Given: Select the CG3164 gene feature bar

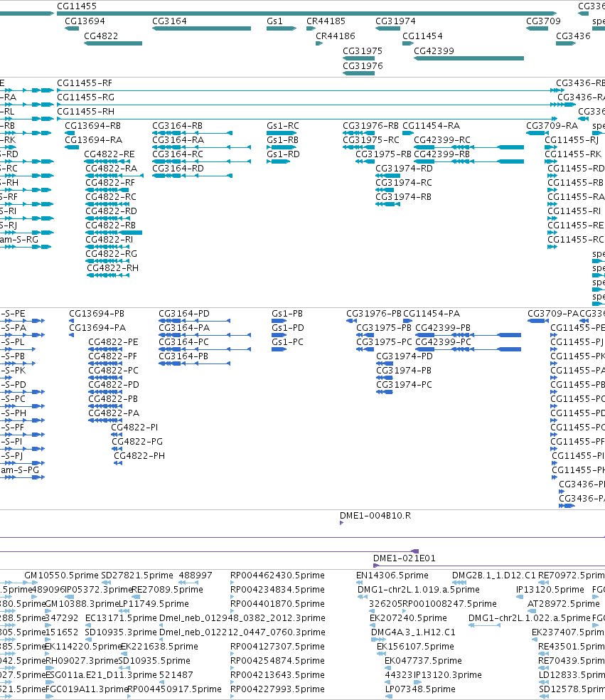Looking at the screenshot, I should tap(201, 28).
